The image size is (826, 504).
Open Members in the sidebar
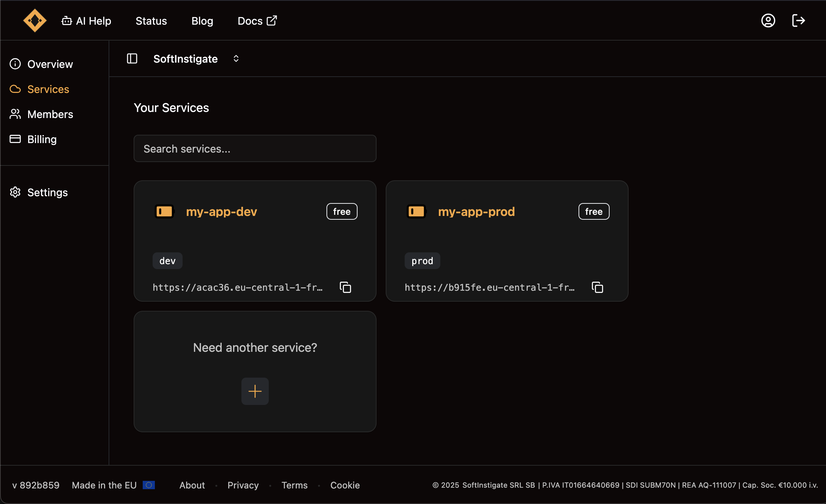pos(41,114)
